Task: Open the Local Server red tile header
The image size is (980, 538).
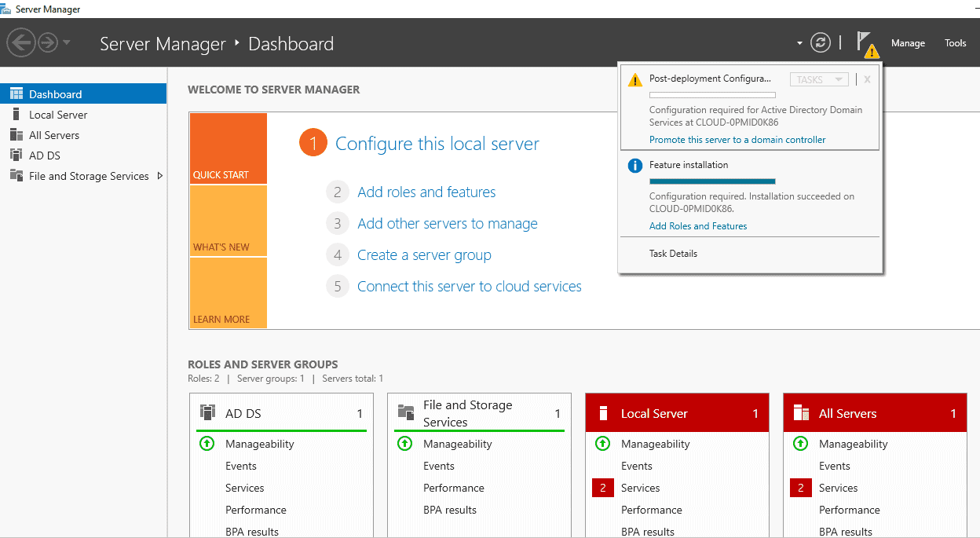Action: pos(678,413)
